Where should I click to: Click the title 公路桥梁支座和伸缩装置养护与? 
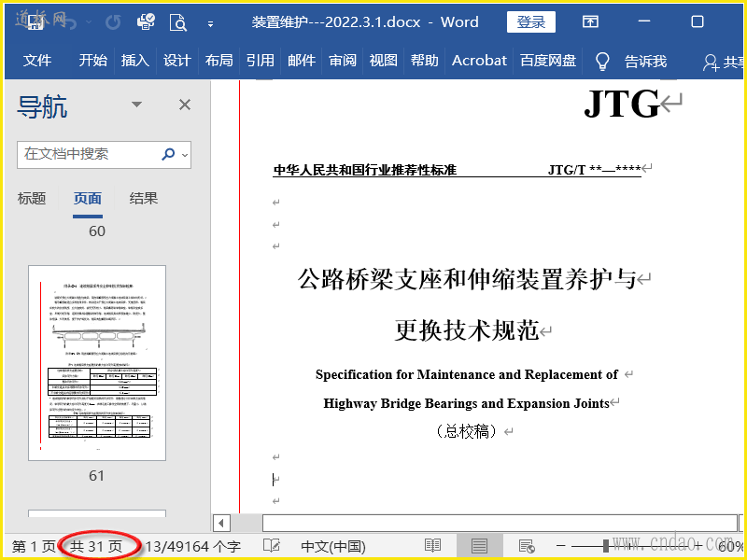467,279
